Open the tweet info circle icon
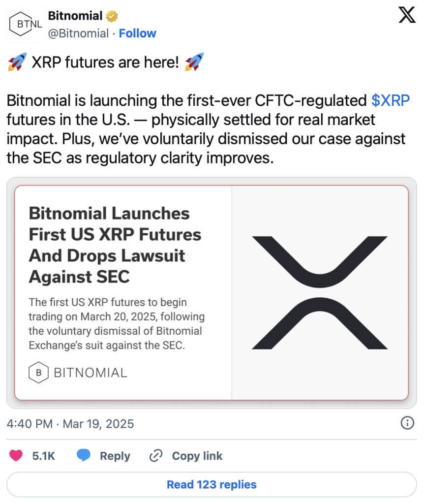425x504 pixels. click(x=407, y=423)
